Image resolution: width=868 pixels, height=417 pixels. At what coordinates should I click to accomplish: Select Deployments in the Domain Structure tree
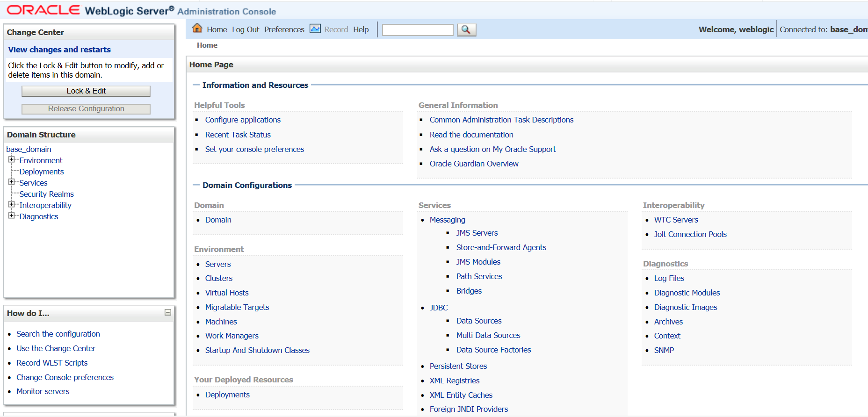[41, 172]
